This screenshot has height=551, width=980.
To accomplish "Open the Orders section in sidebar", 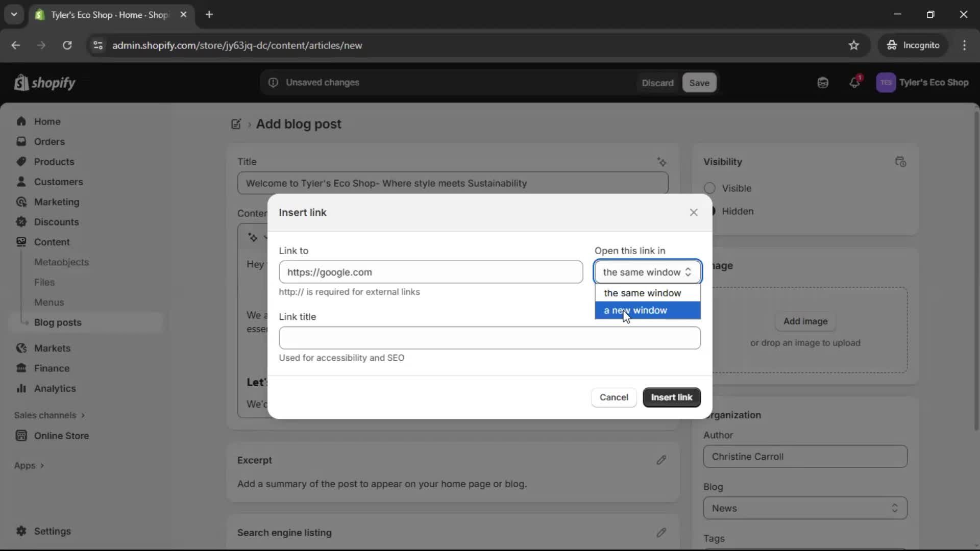I will (x=50, y=141).
